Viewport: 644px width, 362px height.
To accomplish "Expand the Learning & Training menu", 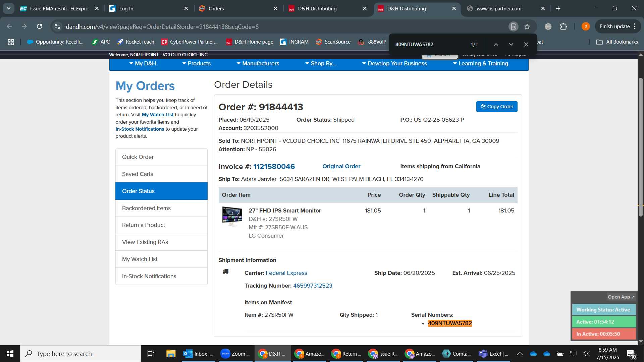I will tap(480, 64).
